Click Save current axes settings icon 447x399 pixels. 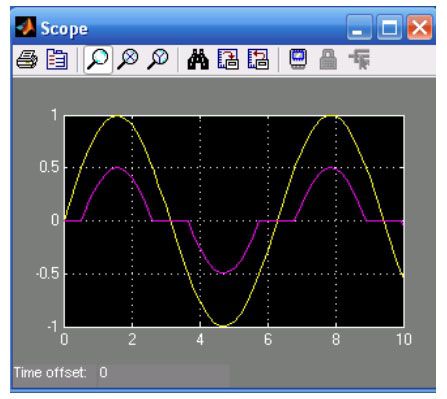pos(228,59)
